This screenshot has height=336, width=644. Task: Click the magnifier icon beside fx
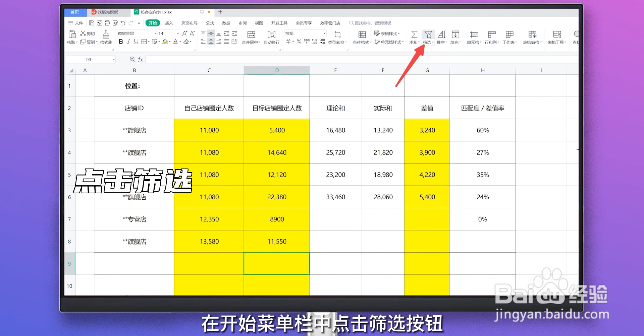pos(132,59)
